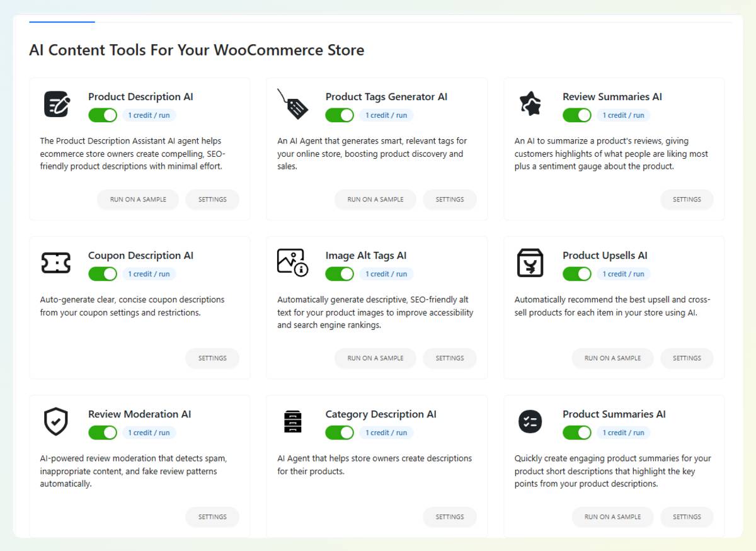Click credit badge under Review Summaries AI

(x=624, y=115)
